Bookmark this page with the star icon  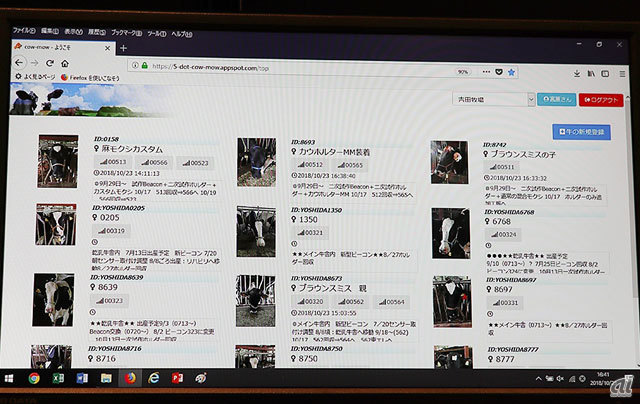click(x=511, y=72)
